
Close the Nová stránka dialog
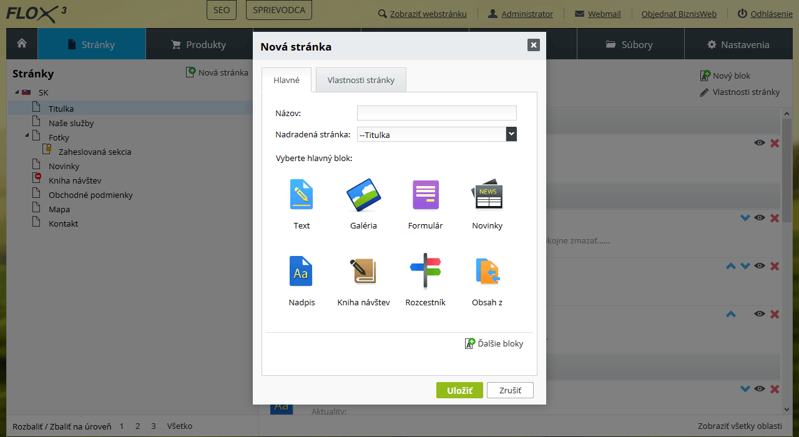(533, 45)
